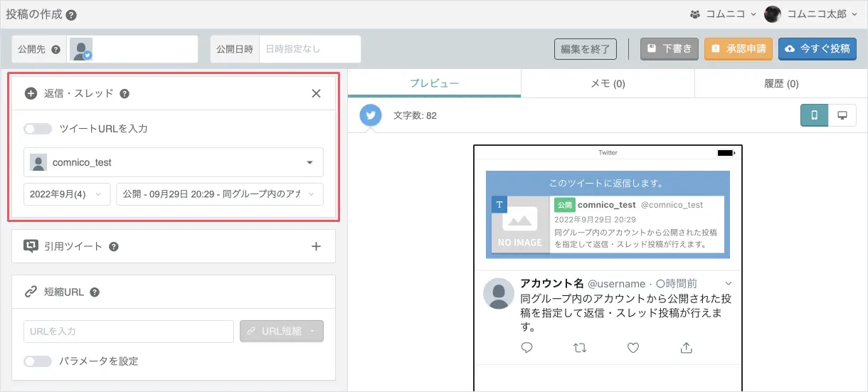Open the comnico_test account dropdown

[x=174, y=162]
